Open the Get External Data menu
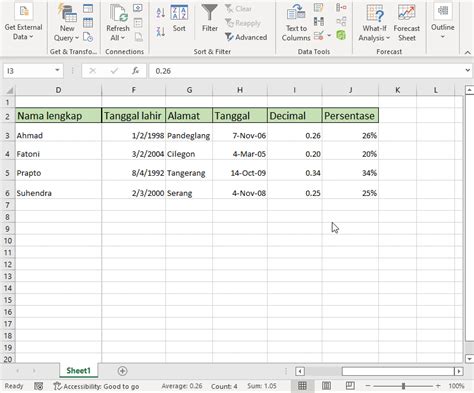The image size is (474, 393). [23, 22]
